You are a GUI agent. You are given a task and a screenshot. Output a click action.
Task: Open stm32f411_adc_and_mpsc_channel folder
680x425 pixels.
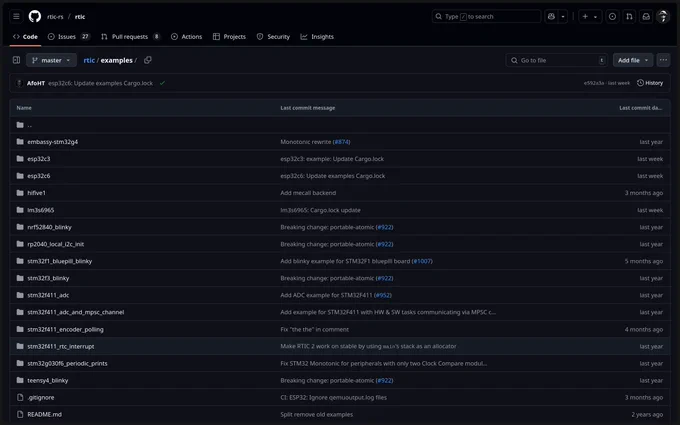(x=75, y=312)
